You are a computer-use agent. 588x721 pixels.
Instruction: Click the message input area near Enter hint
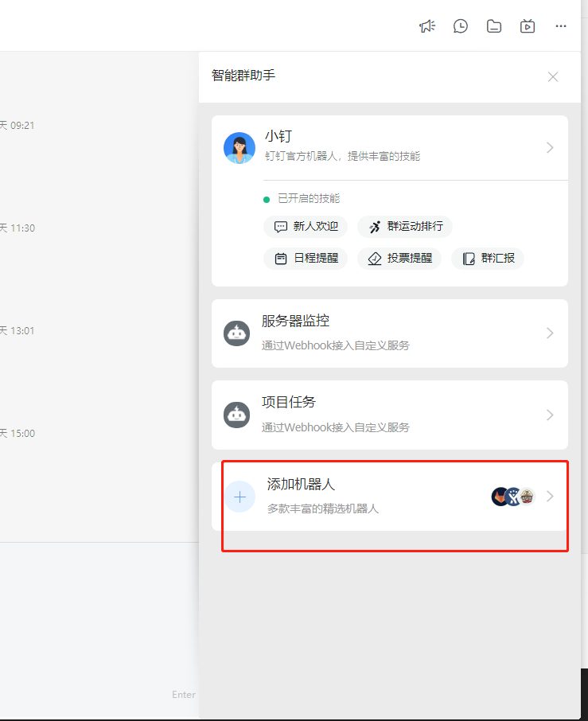tap(99, 630)
